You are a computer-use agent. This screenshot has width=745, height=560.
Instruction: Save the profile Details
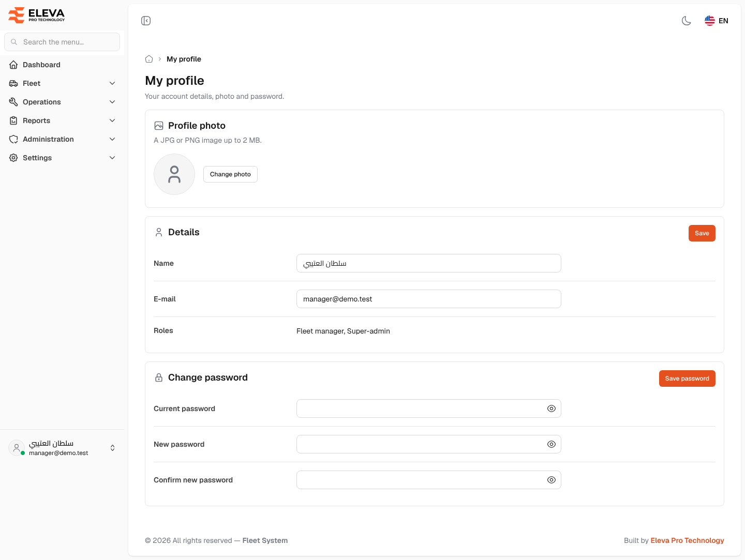(702, 233)
